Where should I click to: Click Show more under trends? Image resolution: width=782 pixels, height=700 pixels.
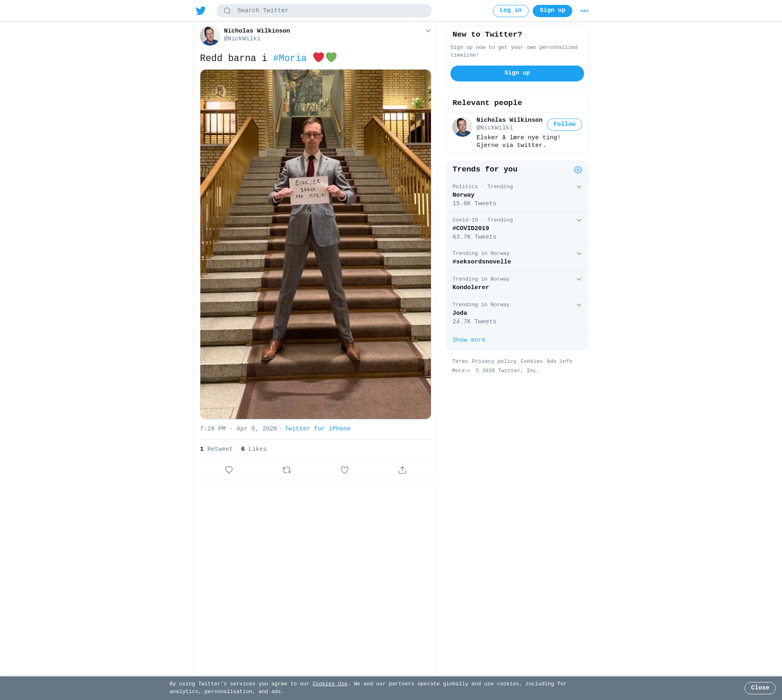[x=469, y=340]
